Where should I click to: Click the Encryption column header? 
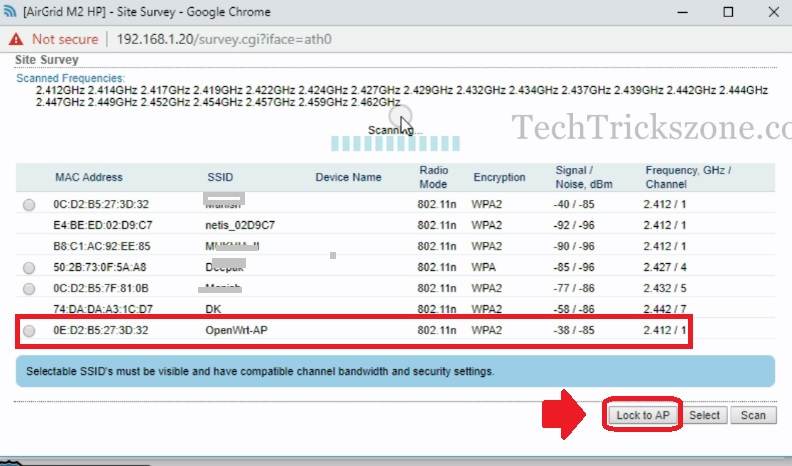[x=499, y=177]
